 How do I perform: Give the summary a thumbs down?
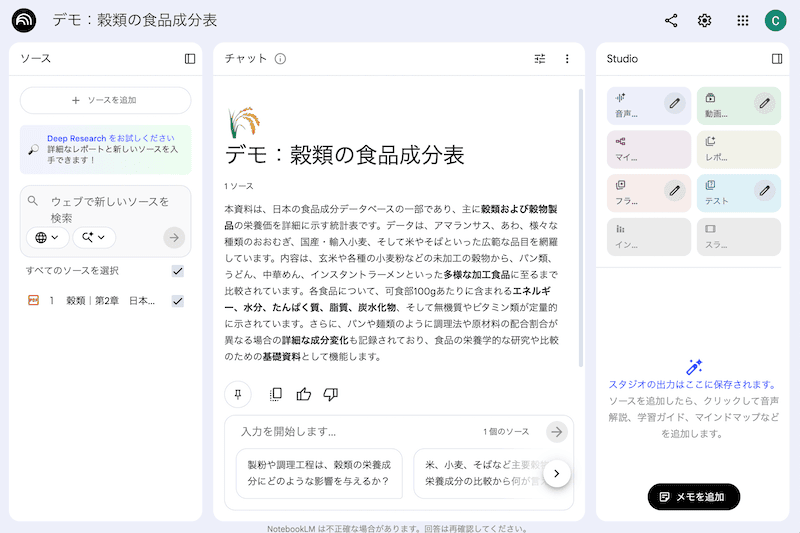tap(331, 394)
